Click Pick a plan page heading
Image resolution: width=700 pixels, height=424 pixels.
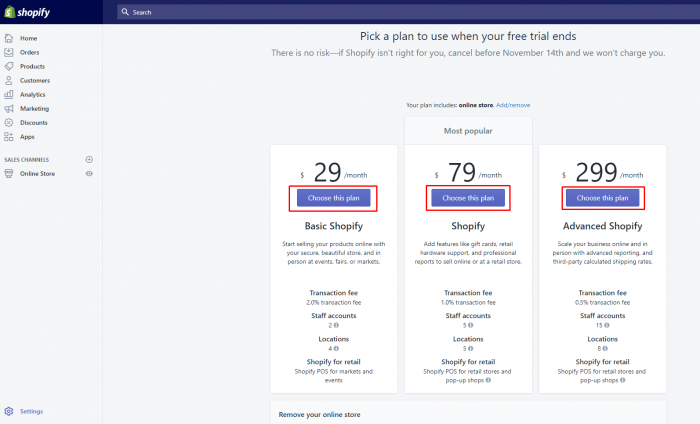click(468, 36)
